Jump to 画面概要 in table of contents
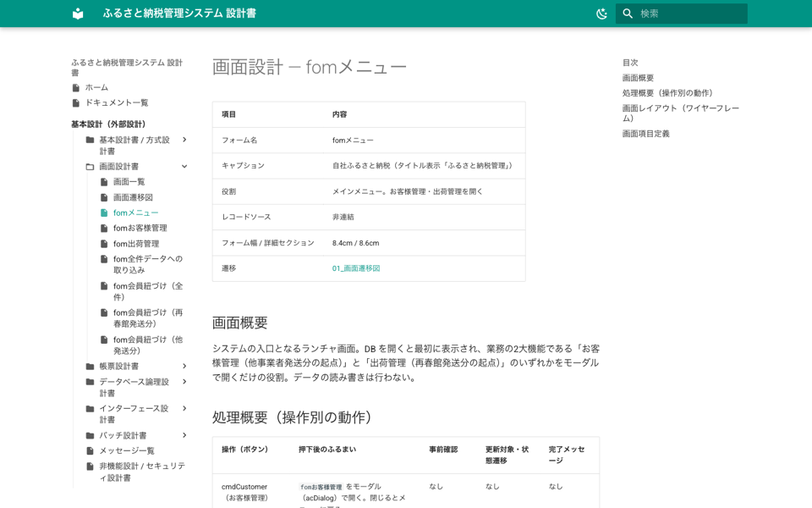 pyautogui.click(x=638, y=78)
